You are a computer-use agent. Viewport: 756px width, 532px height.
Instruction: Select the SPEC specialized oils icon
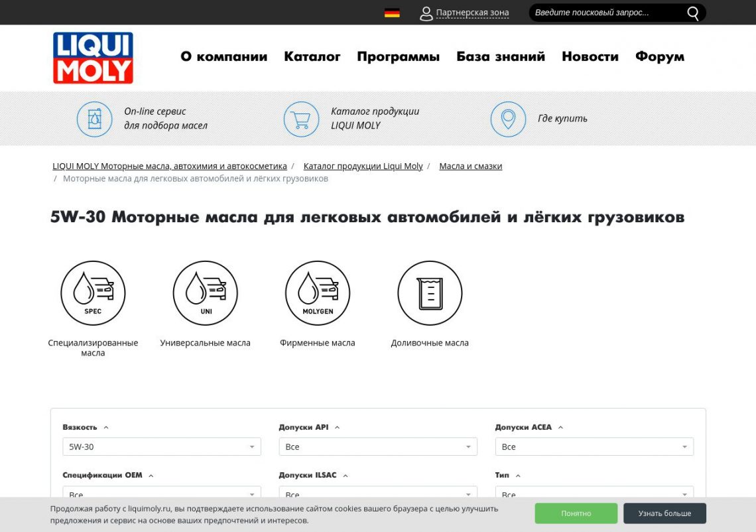click(x=93, y=293)
